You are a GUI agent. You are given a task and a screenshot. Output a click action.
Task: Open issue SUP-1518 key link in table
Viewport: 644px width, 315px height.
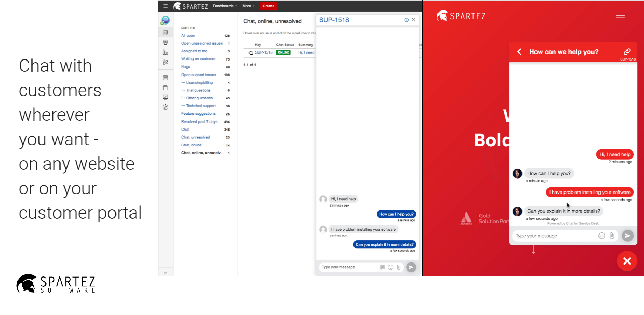tap(264, 52)
